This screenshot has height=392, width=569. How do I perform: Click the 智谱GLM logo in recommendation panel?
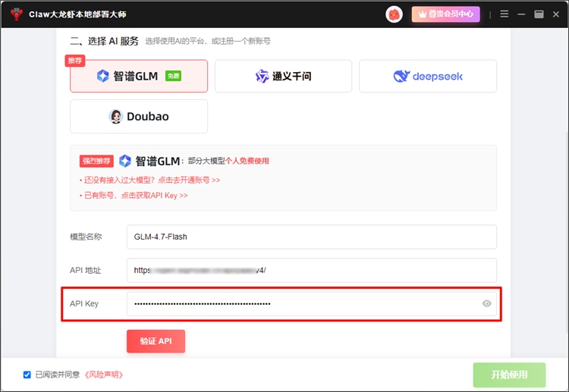tap(125, 161)
